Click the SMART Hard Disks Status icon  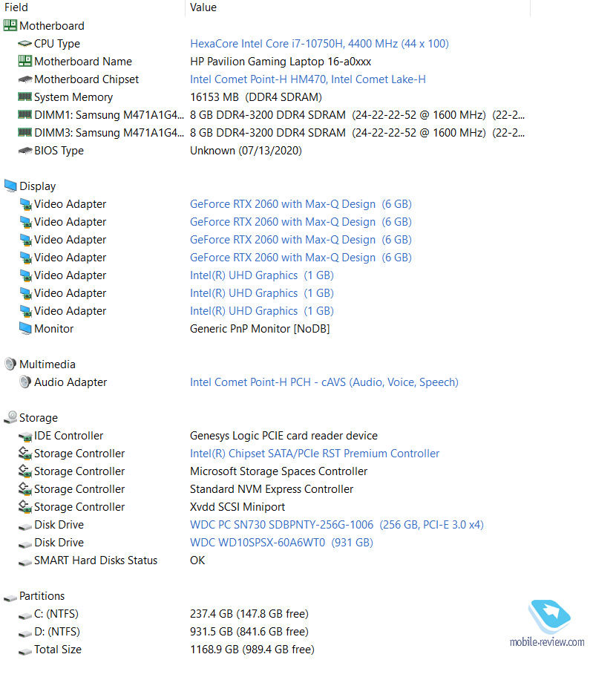25,562
